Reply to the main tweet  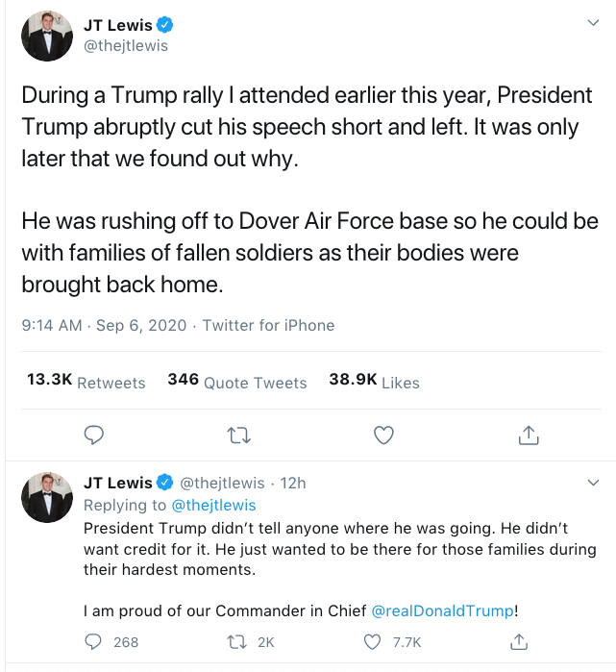94,436
